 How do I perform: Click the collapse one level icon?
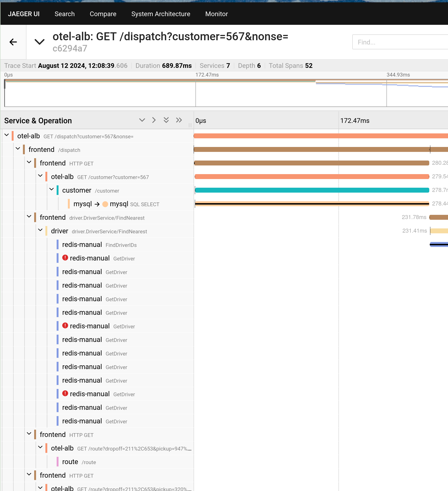[154, 120]
